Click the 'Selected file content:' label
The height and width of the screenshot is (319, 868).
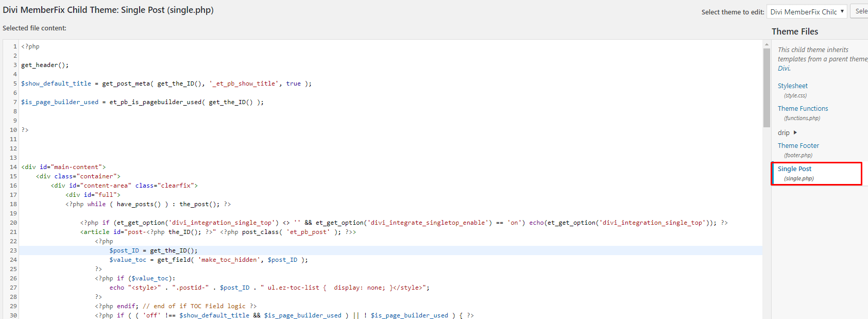[x=35, y=28]
